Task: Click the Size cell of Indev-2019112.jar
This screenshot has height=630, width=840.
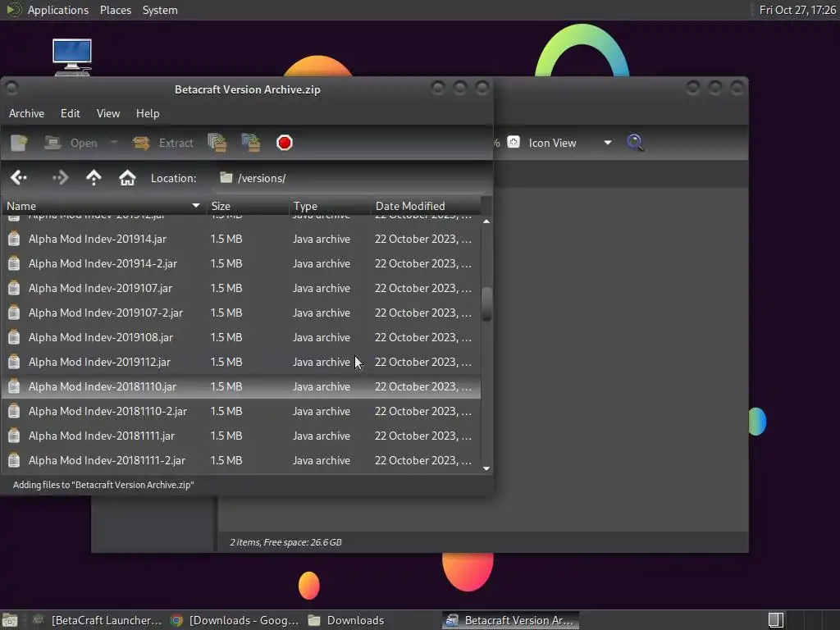Action: (x=226, y=362)
